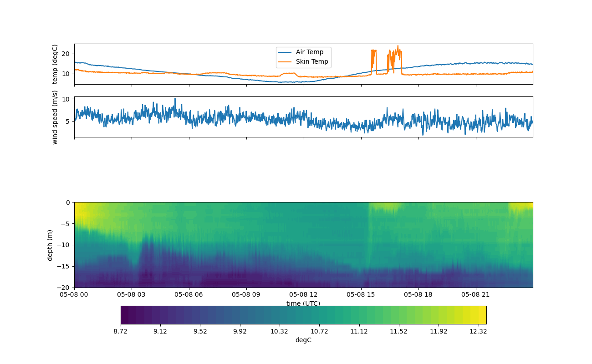The width and height of the screenshot is (592, 364).
Task: Click the Skin Temp legend label
Action: pos(311,61)
